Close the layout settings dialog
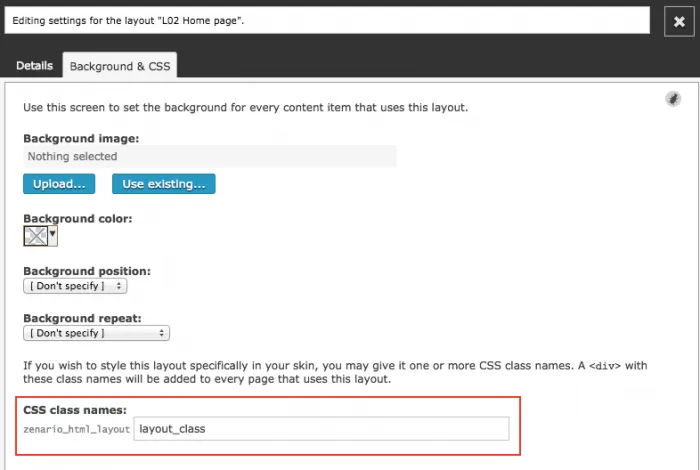The height and width of the screenshot is (470, 700). pyautogui.click(x=679, y=21)
